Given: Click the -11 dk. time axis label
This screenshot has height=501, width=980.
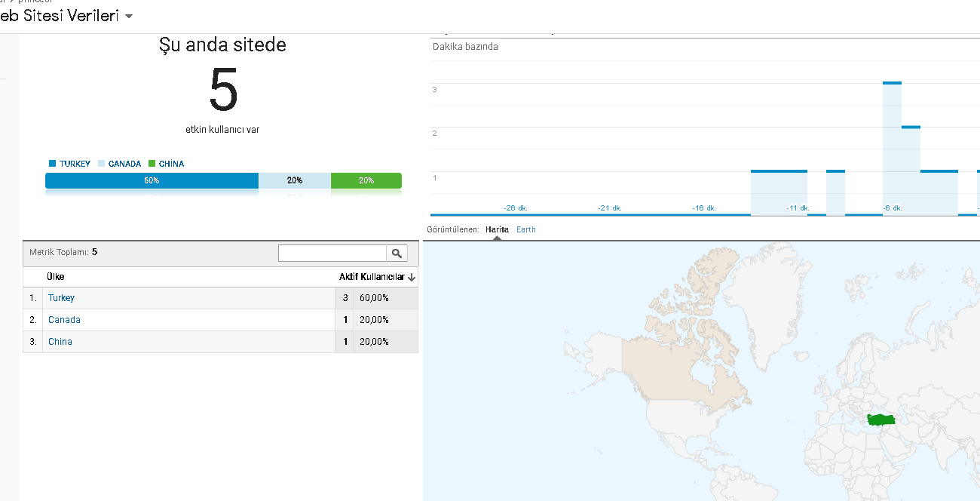Looking at the screenshot, I should [798, 208].
